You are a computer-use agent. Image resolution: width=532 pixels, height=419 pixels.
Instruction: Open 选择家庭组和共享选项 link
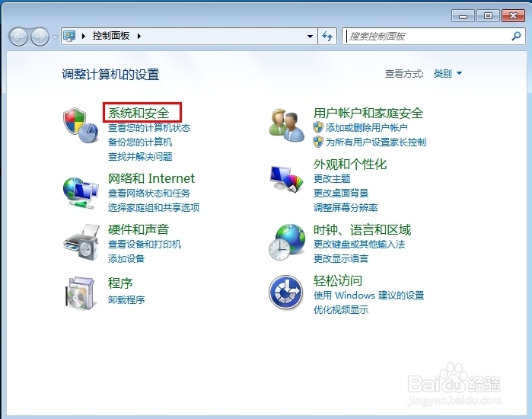[154, 207]
